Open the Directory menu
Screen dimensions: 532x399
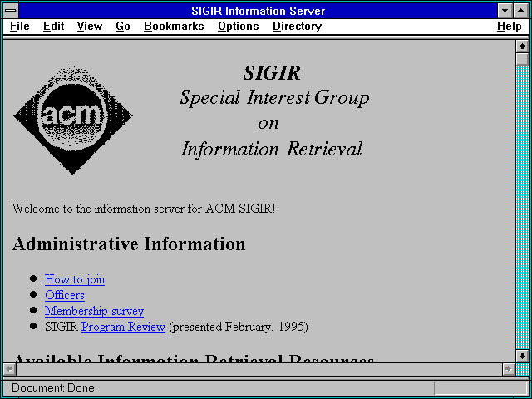coord(298,26)
